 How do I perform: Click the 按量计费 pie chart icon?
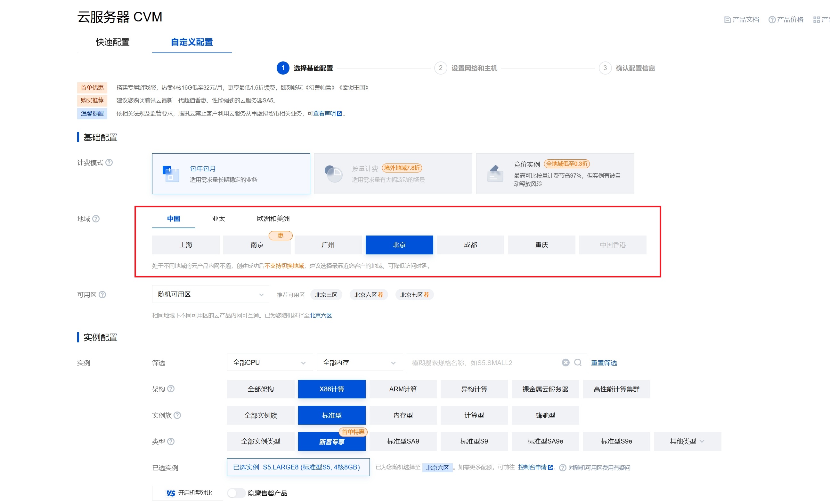click(333, 174)
